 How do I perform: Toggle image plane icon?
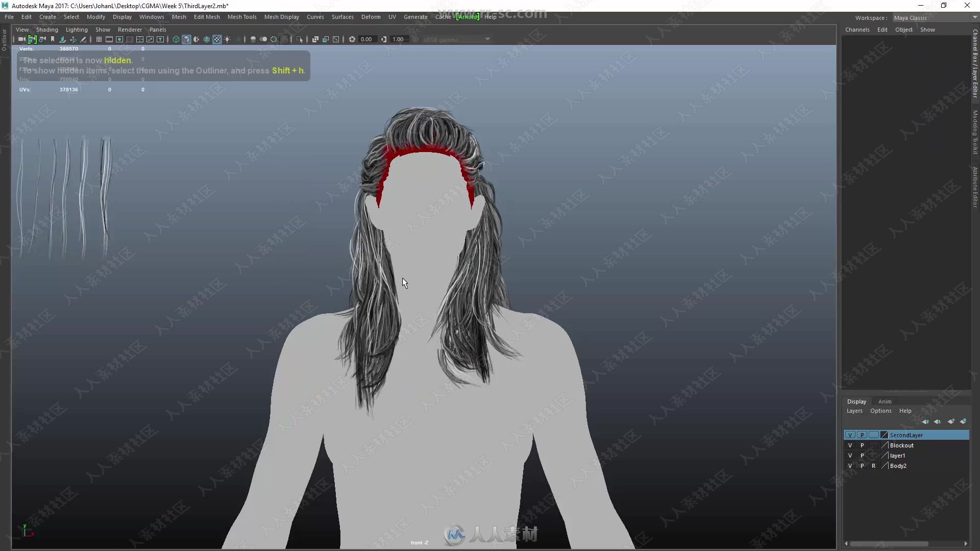[62, 39]
